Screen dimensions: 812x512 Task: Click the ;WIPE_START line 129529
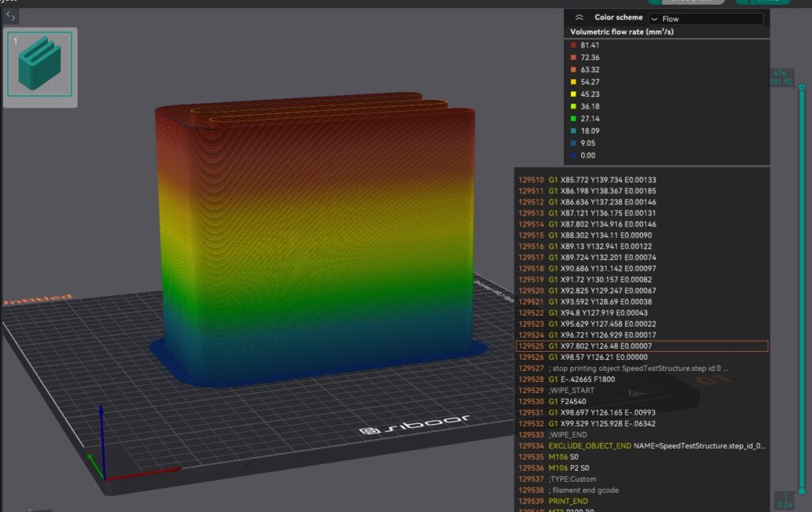tap(642, 391)
